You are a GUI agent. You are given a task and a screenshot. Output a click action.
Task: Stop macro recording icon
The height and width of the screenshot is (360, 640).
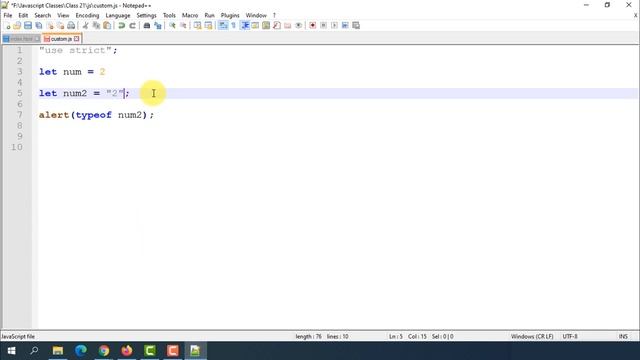(x=323, y=26)
